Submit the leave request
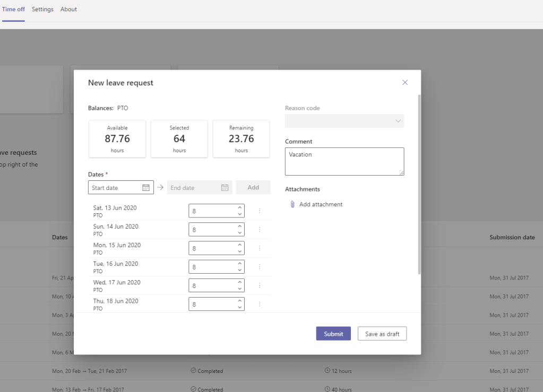Image resolution: width=543 pixels, height=392 pixels. (x=333, y=334)
